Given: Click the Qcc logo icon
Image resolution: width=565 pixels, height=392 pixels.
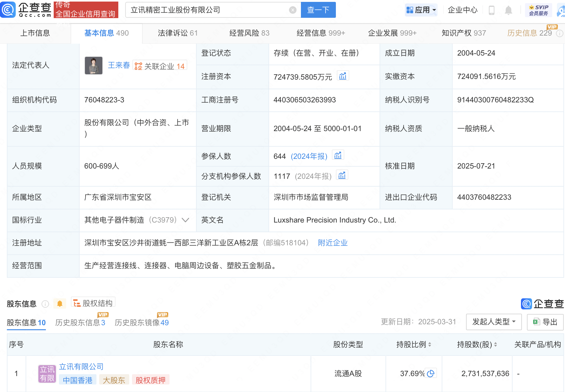Looking at the screenshot, I should click(8, 9).
